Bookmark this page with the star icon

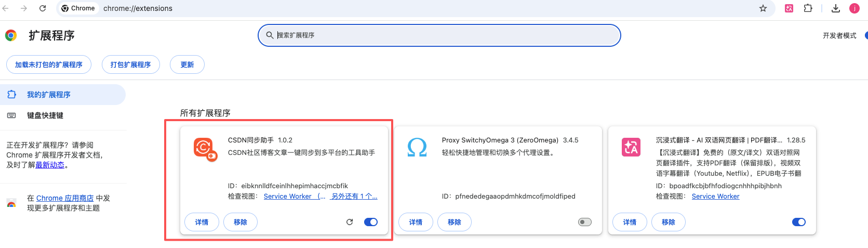[x=763, y=8]
